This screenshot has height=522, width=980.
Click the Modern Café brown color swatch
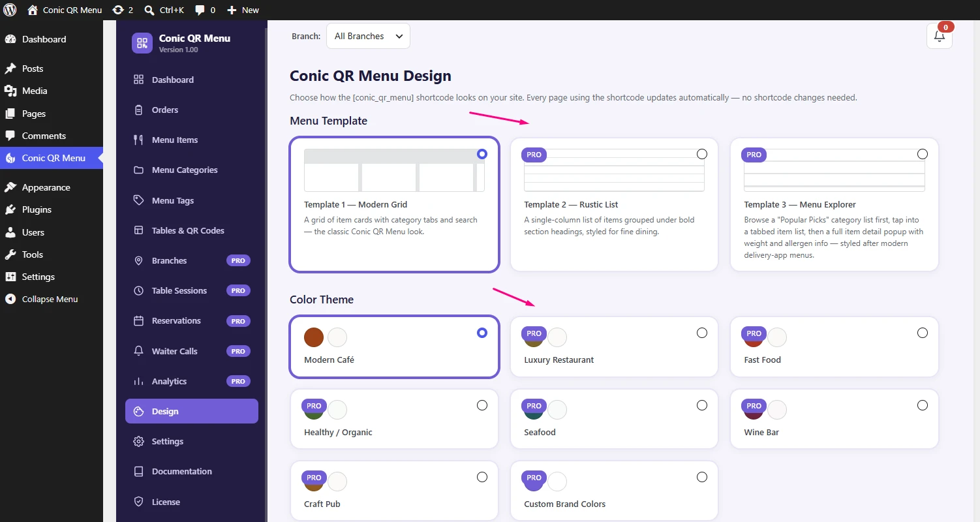[x=314, y=337]
